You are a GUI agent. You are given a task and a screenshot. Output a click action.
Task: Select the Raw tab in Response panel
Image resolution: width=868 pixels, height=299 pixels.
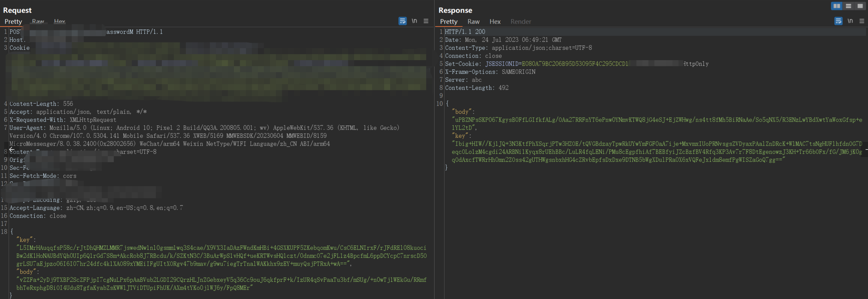[473, 21]
